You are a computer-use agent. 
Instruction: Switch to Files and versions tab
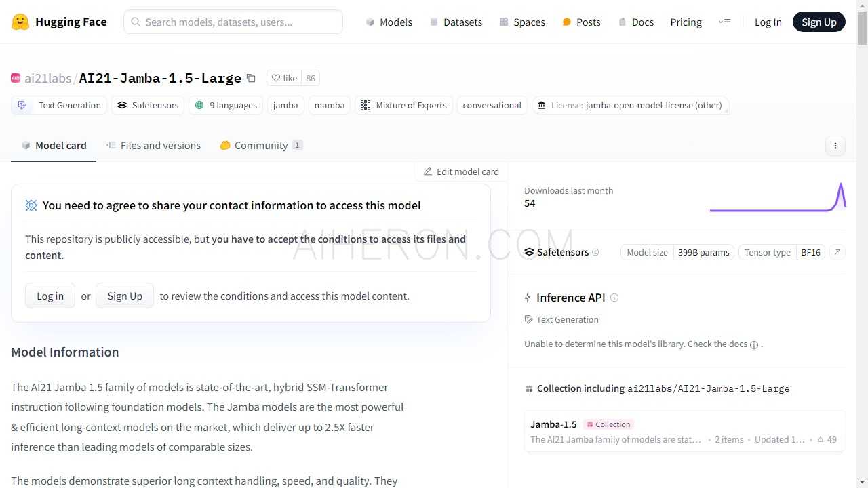(153, 145)
